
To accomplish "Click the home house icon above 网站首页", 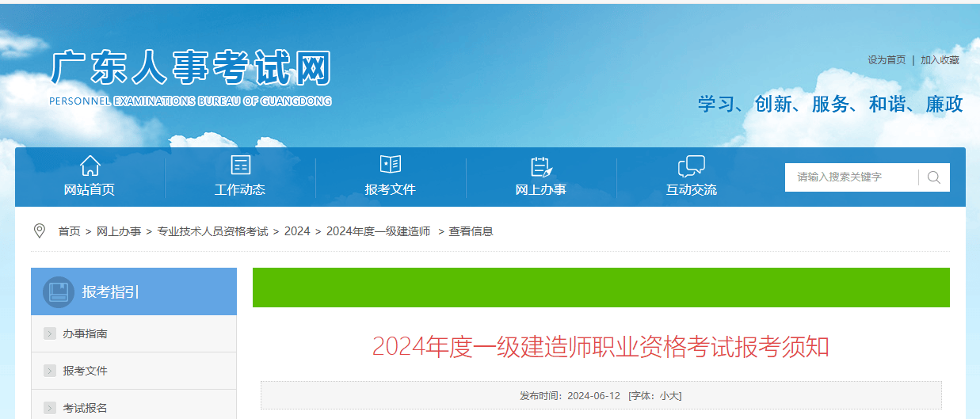I will point(90,166).
